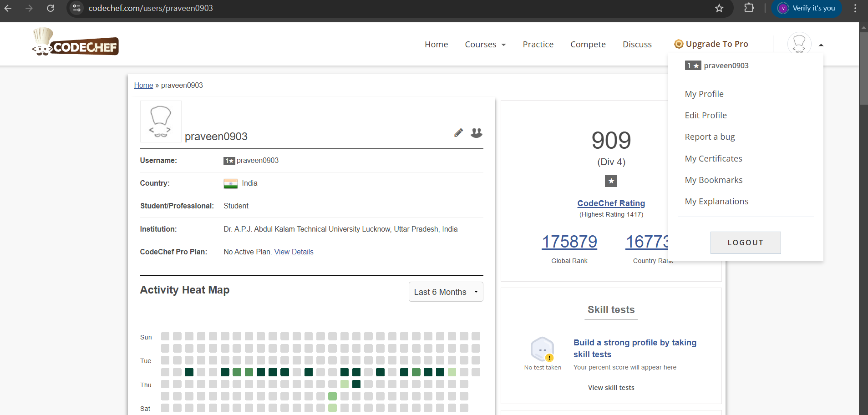Viewport: 868px width, 415px height.
Task: Click the Student value text
Action: [236, 206]
